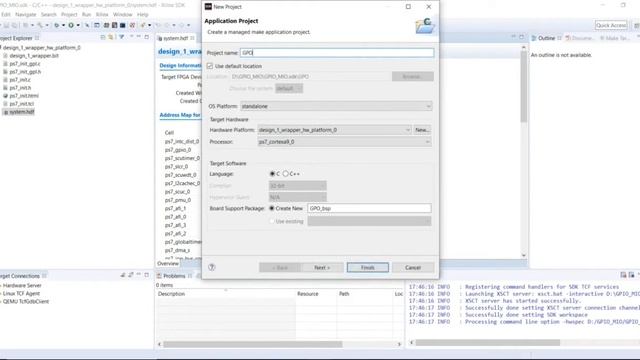Image resolution: width=640 pixels, height=360 pixels.
Task: Open OS Platform standalone dropdown
Action: click(336, 106)
